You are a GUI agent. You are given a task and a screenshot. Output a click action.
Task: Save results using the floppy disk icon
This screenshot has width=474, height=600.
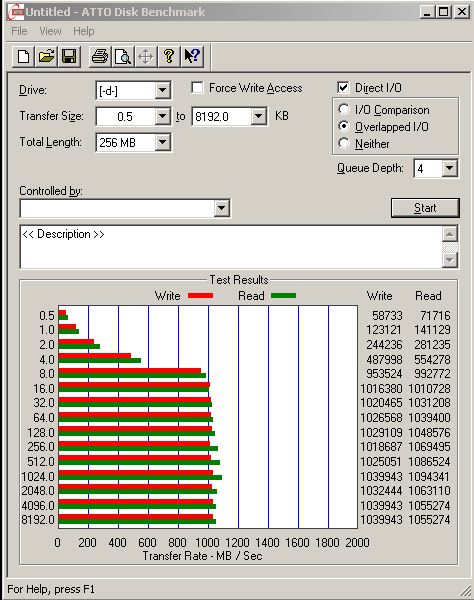coord(69,57)
